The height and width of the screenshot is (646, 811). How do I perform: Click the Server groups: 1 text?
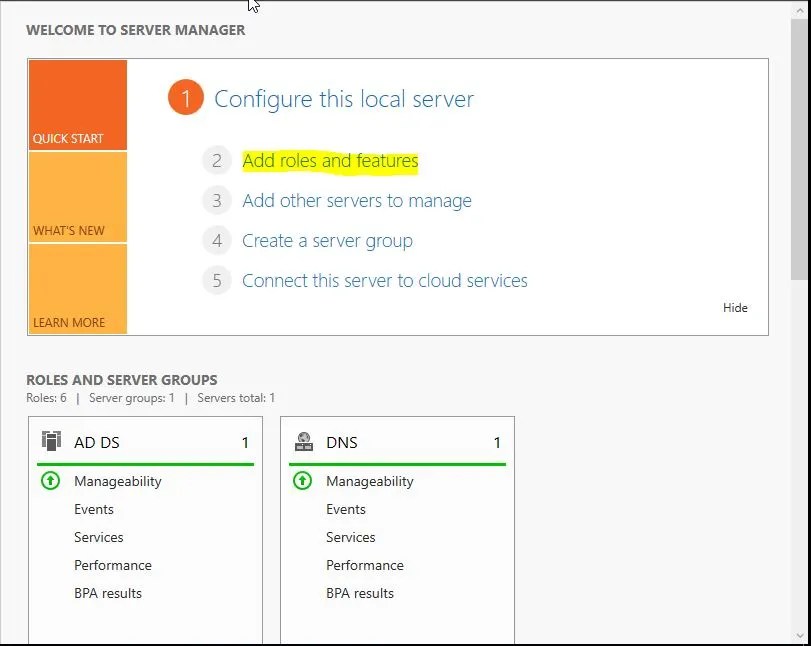point(132,398)
